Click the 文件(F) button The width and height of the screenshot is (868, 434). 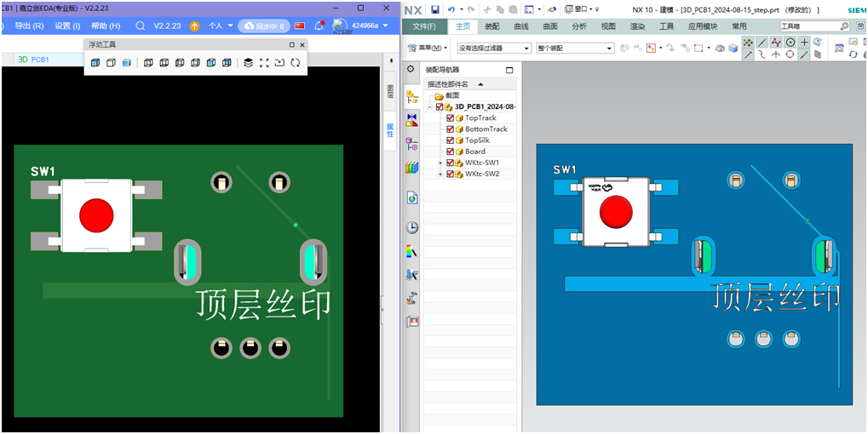pos(423,26)
